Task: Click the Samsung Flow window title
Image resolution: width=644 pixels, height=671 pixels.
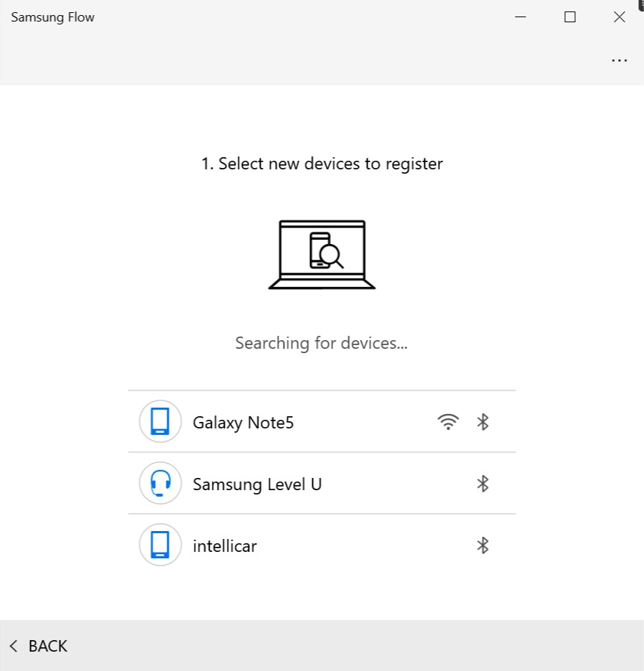Action: [x=52, y=17]
